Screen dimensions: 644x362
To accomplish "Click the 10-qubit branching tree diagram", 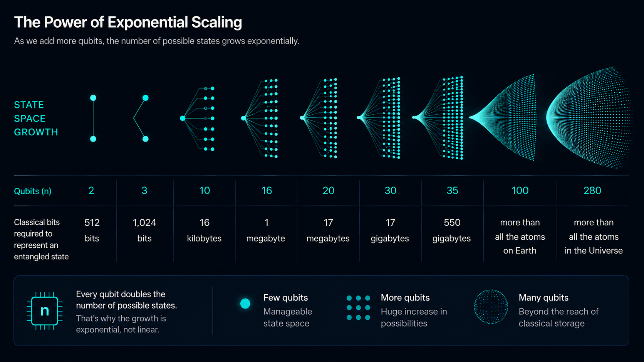I will [x=197, y=118].
